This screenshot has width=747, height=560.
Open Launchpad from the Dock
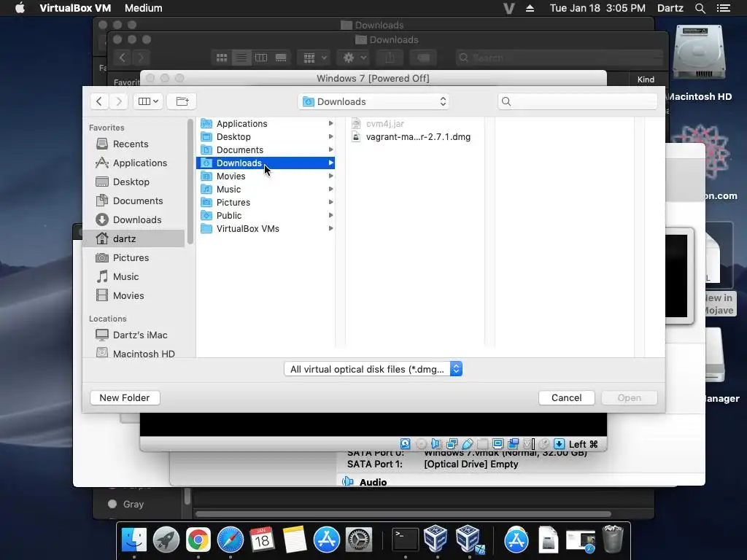[x=166, y=540]
